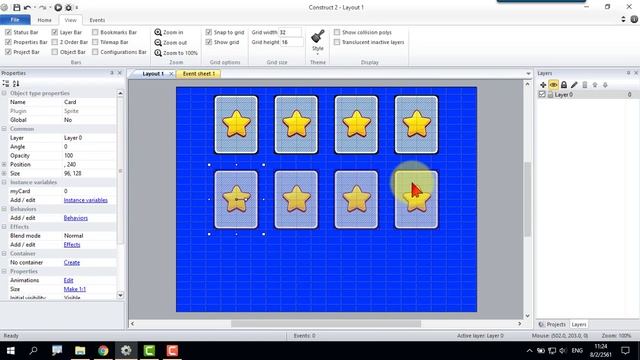
Task: Switch to the Events ribbon tab
Action: tap(97, 20)
